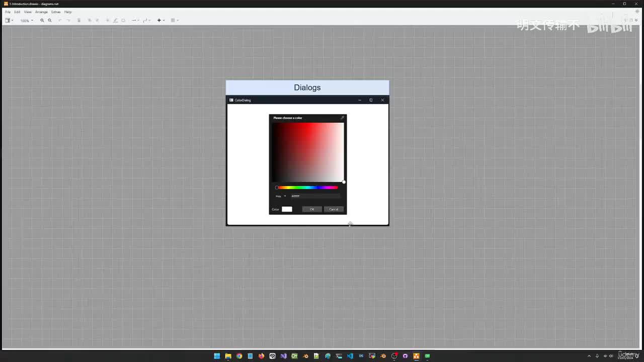Viewport: 644px width, 362px height.
Task: Open the Windows Start menu
Action: pyautogui.click(x=217, y=356)
